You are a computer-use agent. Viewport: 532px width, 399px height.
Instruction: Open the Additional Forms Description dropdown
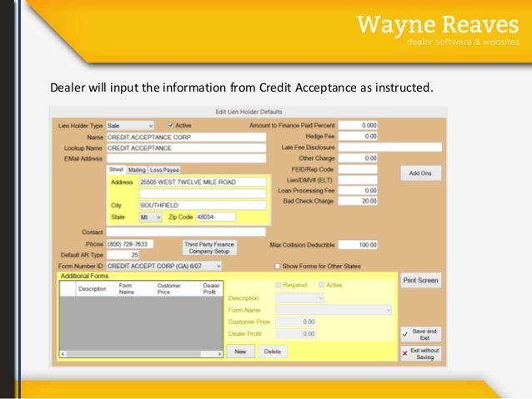(300, 298)
